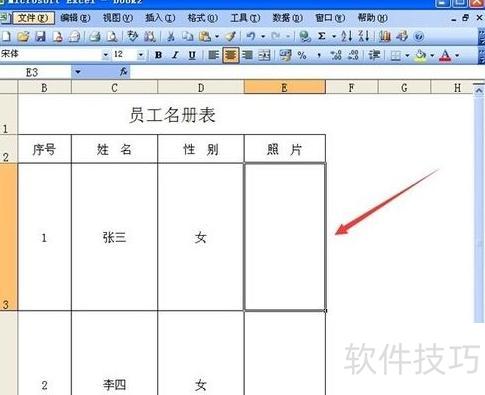Click the Print icon
This screenshot has height=395, width=485.
[95, 36]
